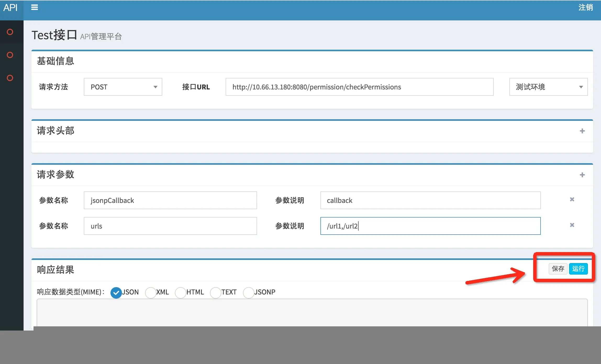Select XML response type
This screenshot has height=364, width=601.
coord(151,292)
